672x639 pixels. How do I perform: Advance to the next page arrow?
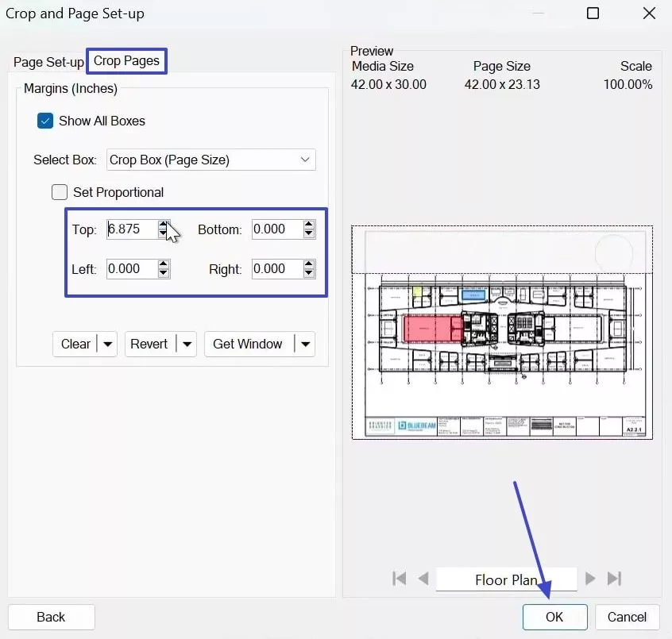591,579
